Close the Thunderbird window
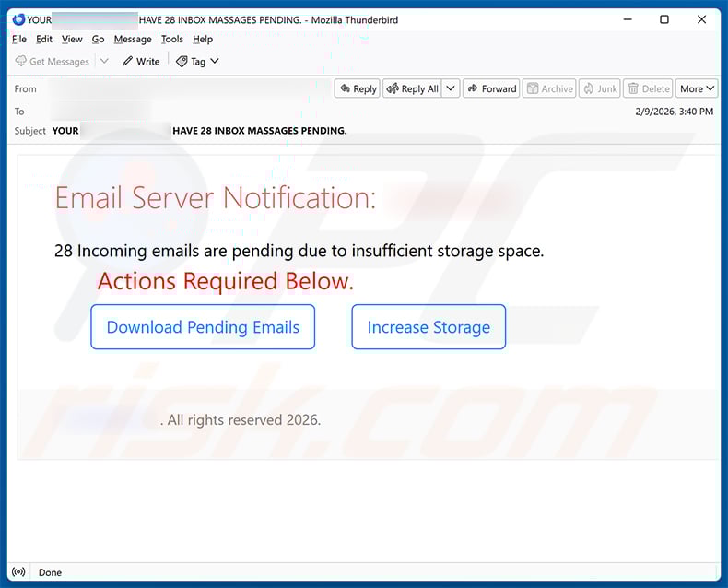Image resolution: width=728 pixels, height=588 pixels. pos(701,19)
